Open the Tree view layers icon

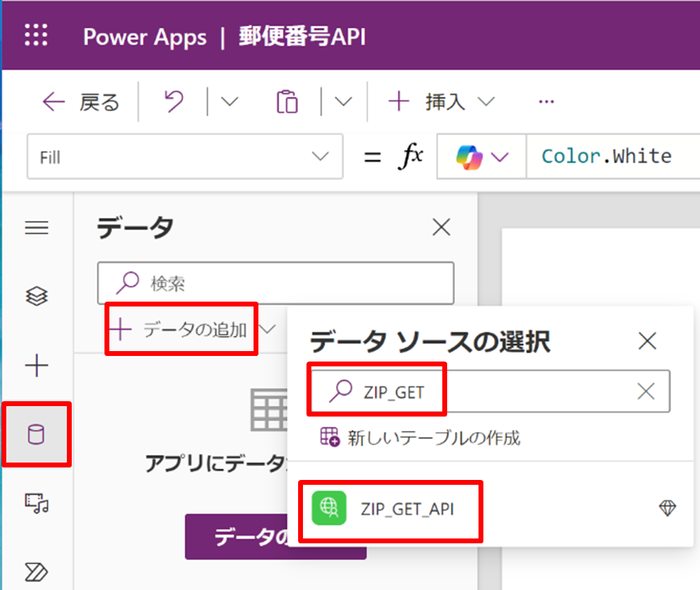(x=37, y=296)
